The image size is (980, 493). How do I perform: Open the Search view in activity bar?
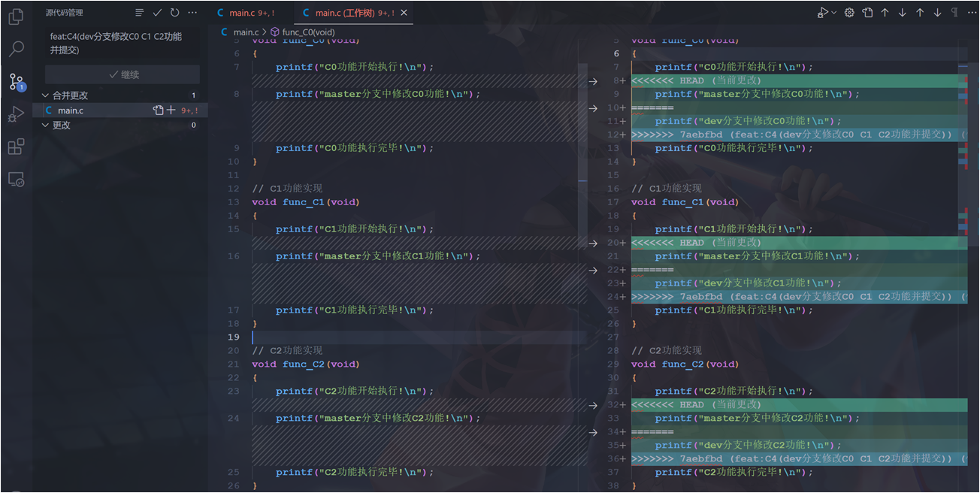[x=16, y=49]
